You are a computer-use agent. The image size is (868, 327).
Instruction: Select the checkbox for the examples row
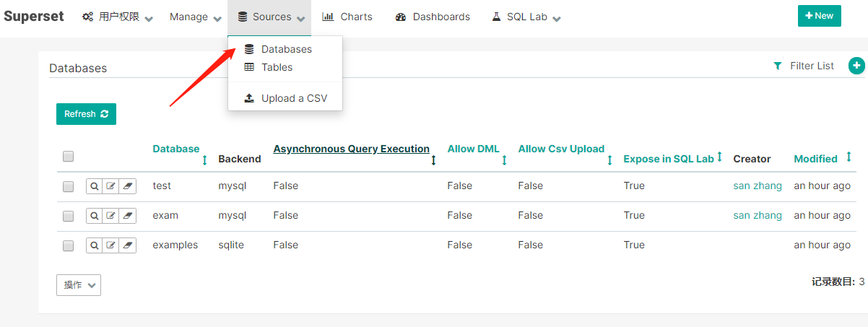coord(69,245)
